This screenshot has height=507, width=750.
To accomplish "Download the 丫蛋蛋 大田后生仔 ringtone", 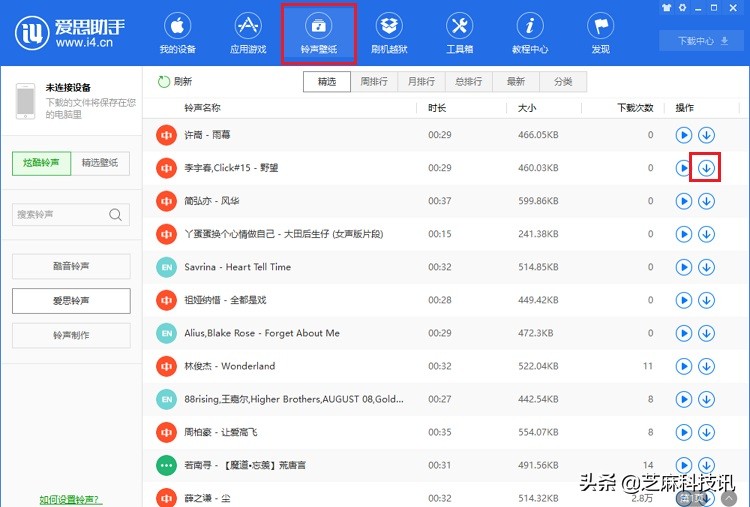I will (x=706, y=234).
